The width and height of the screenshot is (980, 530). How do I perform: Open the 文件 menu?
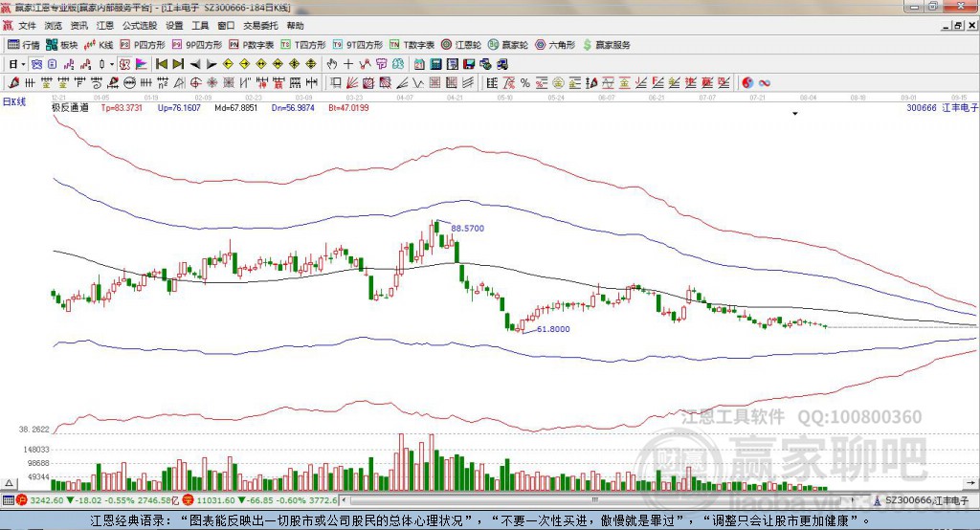tap(27, 26)
